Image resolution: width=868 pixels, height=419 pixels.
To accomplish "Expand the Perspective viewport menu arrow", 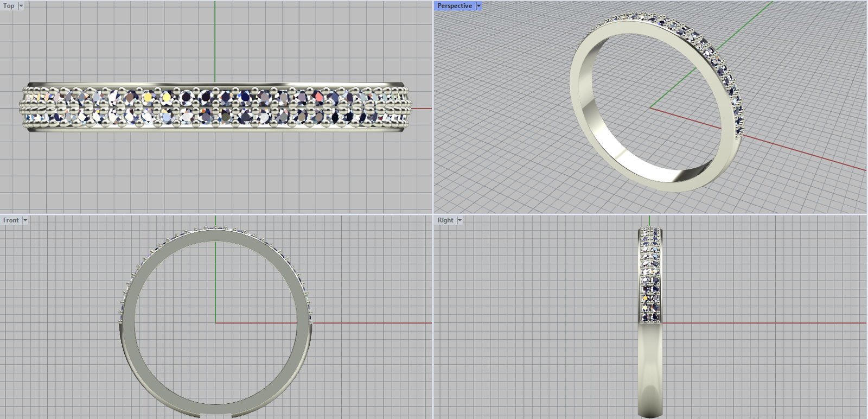I will [x=478, y=6].
